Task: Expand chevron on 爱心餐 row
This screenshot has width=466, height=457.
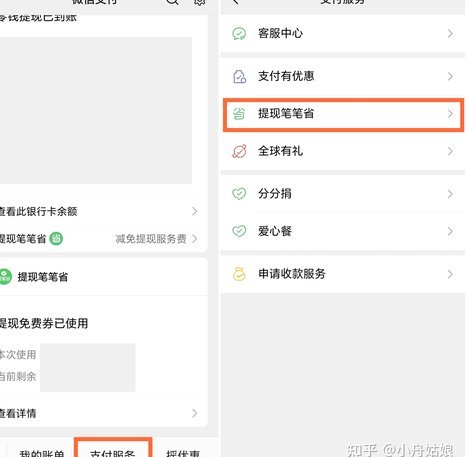Action: [450, 231]
